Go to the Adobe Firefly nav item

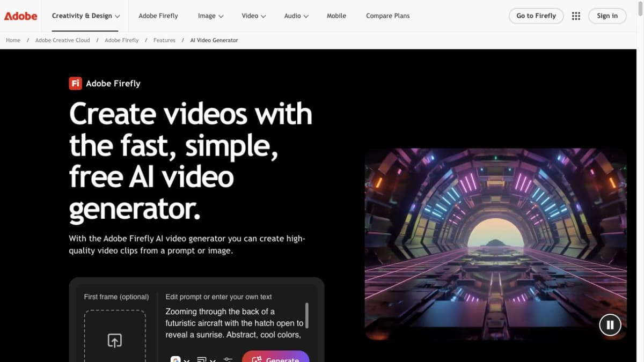[x=158, y=16]
